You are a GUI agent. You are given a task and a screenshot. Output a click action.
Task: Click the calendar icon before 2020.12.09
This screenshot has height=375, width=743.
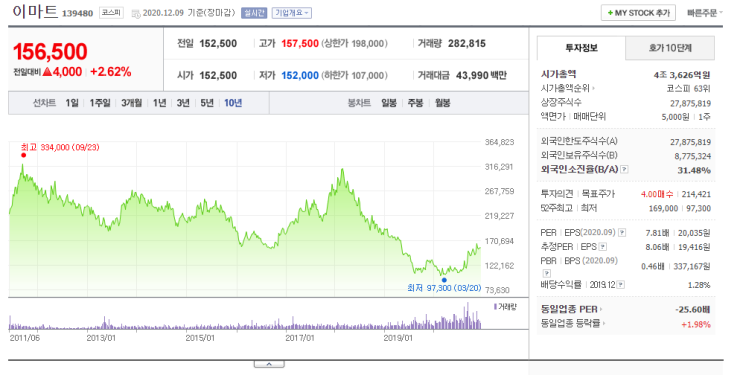click(136, 13)
